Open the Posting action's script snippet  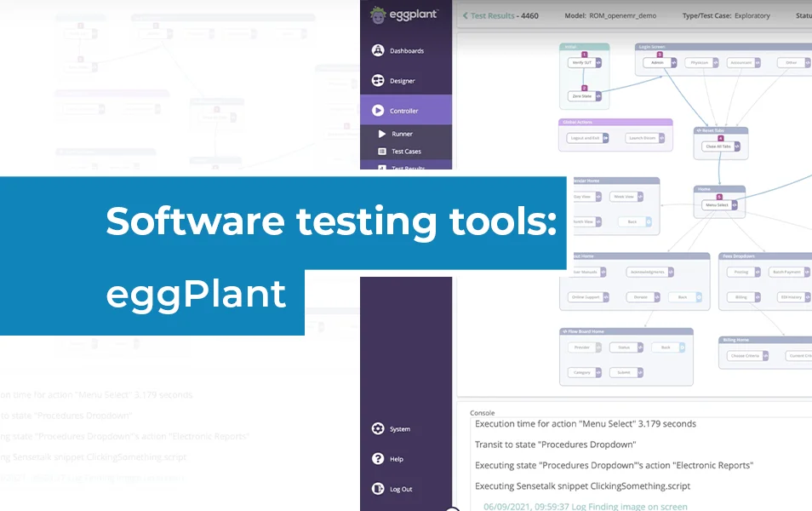click(757, 273)
